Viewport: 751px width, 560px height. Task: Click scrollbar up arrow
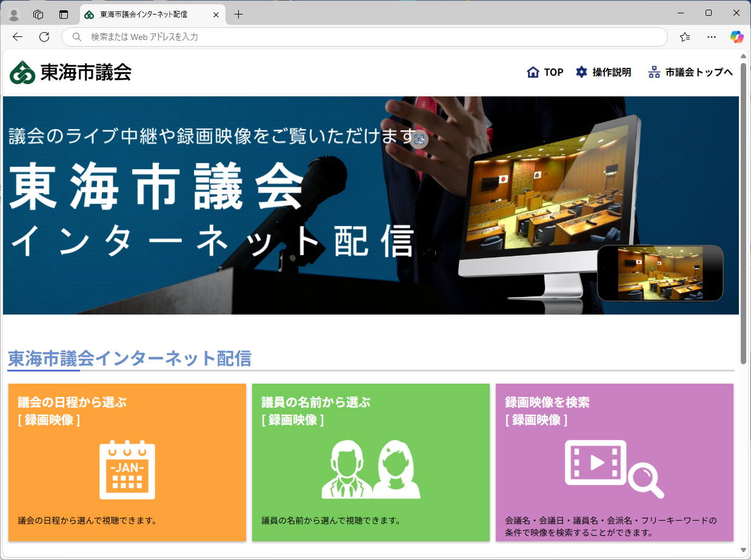744,55
